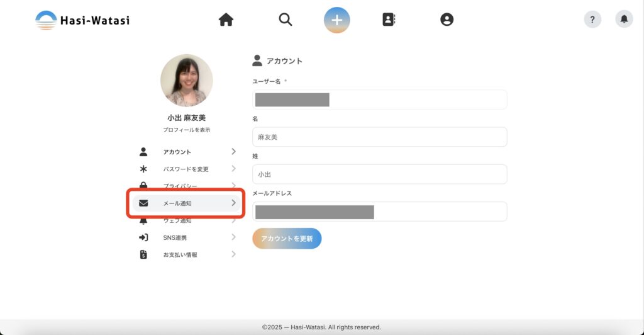Viewport: 644px width, 335px height.
Task: Click the home icon in top navigation
Action: click(226, 20)
